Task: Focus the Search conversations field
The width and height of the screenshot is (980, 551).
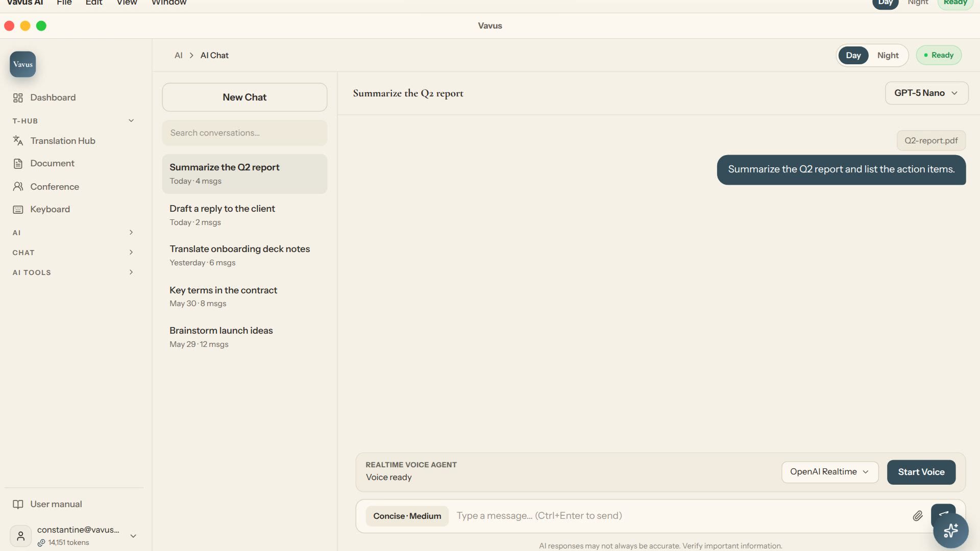Action: (244, 133)
